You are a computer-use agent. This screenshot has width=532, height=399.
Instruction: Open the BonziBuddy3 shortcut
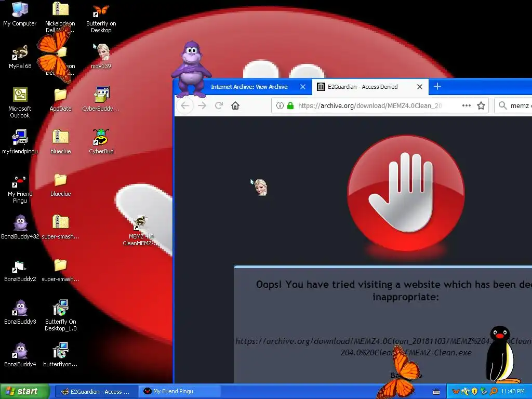[20, 312]
